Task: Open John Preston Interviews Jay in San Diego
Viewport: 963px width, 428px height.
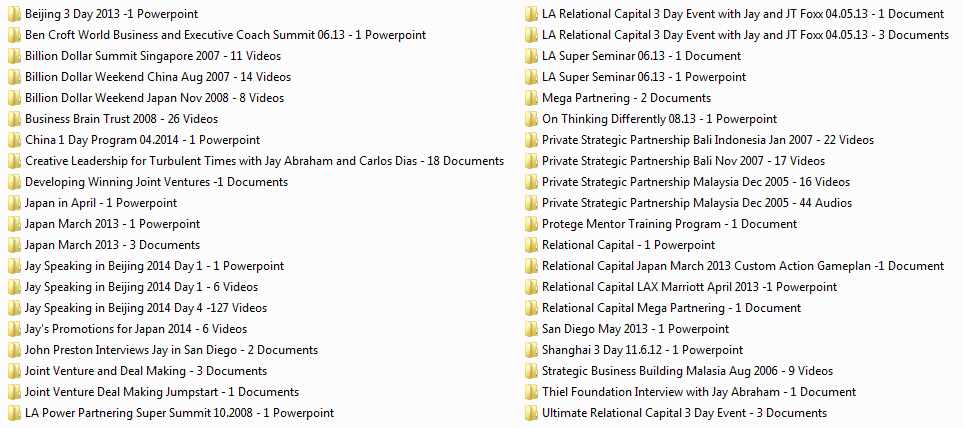Action: (x=163, y=350)
